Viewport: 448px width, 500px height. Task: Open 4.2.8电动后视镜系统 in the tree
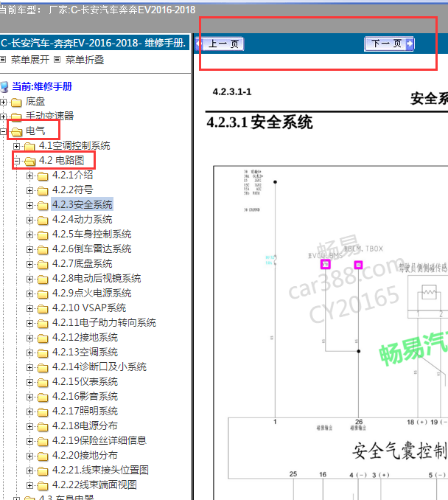click(x=97, y=278)
